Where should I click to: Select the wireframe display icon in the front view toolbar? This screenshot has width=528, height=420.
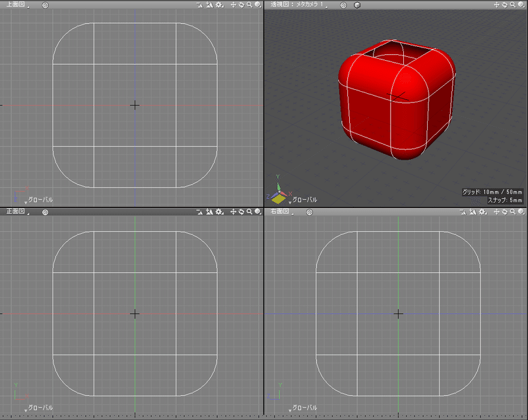coord(199,213)
